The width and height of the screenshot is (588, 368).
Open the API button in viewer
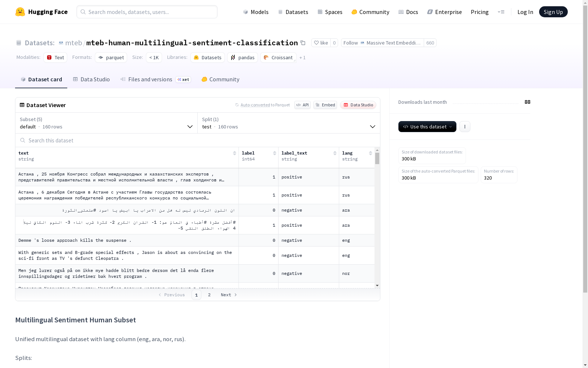(302, 105)
